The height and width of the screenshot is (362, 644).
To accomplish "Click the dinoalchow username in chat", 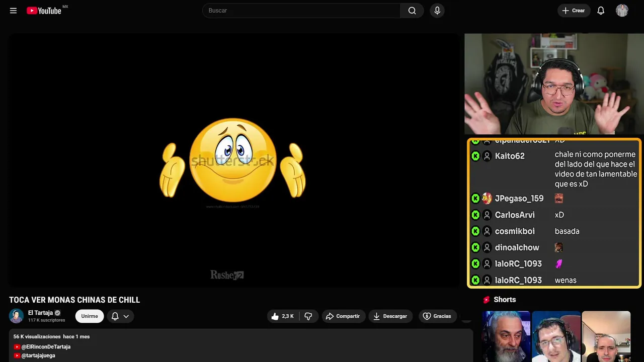I will coord(517,247).
